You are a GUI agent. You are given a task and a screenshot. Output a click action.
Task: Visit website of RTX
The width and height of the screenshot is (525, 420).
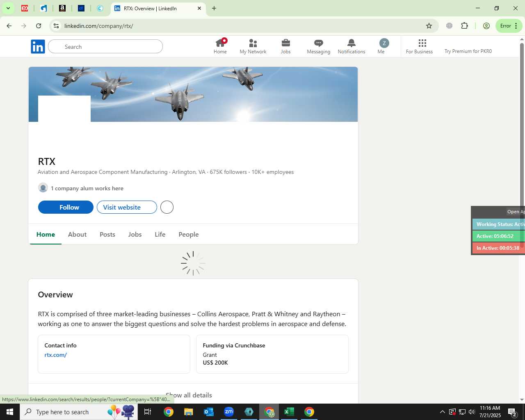127,207
